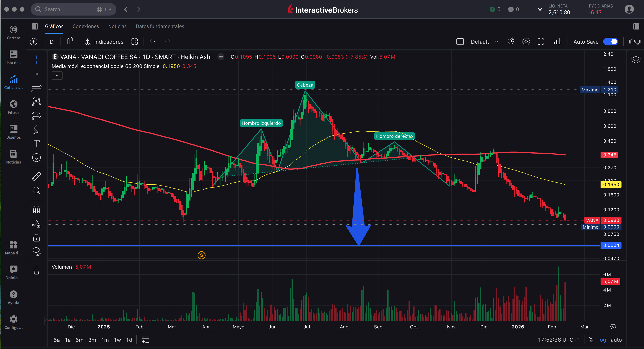Select the 6m time range
Image resolution: width=644 pixels, height=349 pixels.
(x=79, y=340)
